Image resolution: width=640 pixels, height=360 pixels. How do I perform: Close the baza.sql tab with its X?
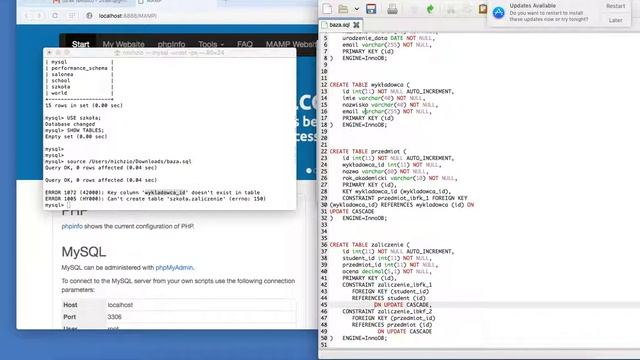pos(356,25)
